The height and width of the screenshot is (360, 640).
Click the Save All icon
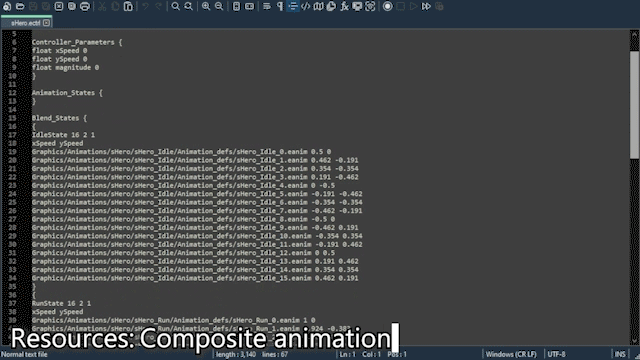(x=46, y=6)
